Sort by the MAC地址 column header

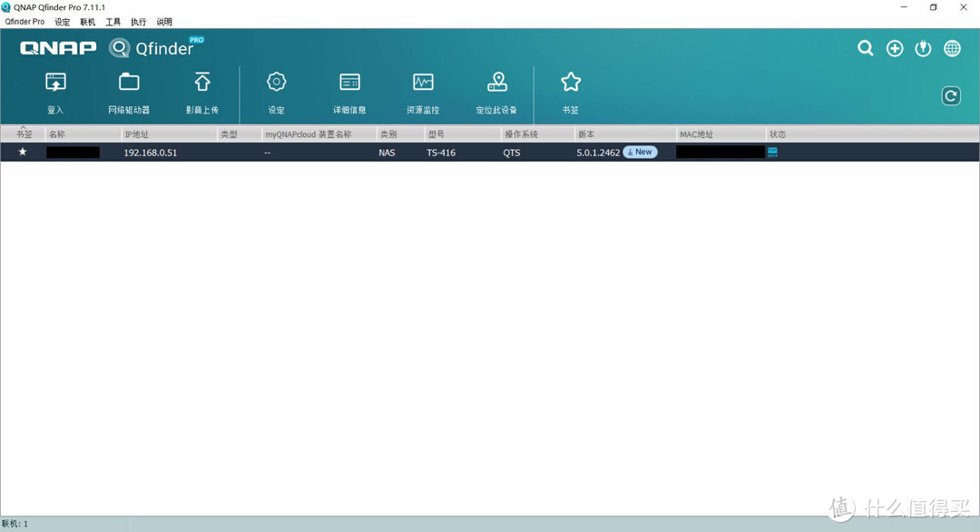[x=721, y=133]
